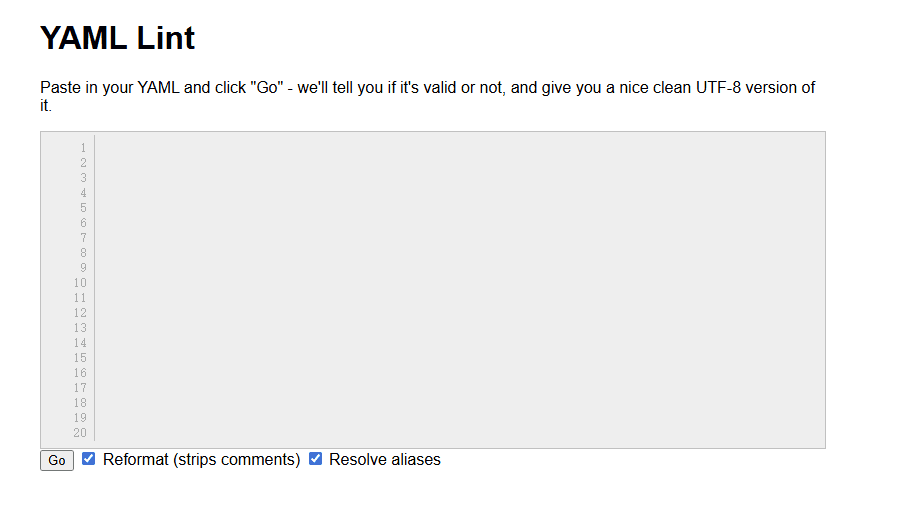Click line number 10 in the gutter

tap(80, 283)
